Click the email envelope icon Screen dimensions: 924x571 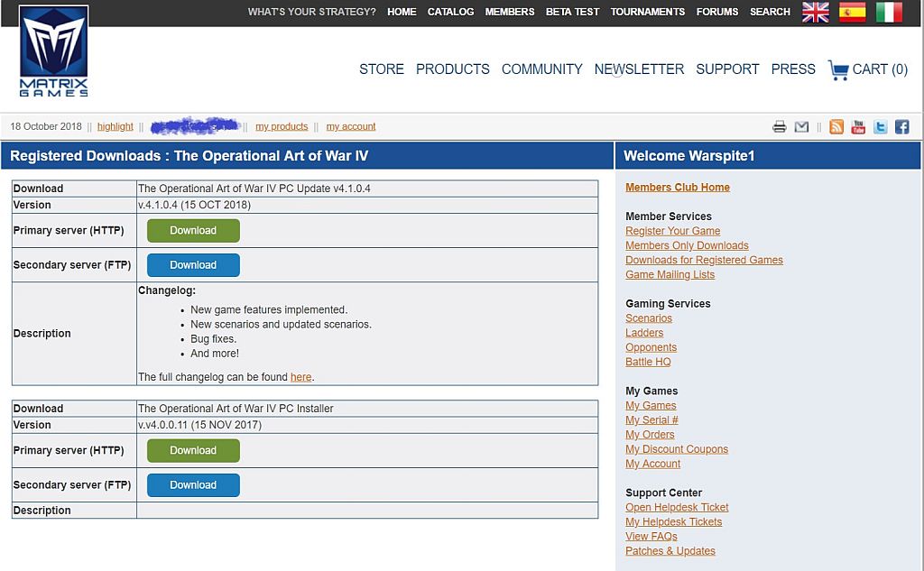coord(801,126)
